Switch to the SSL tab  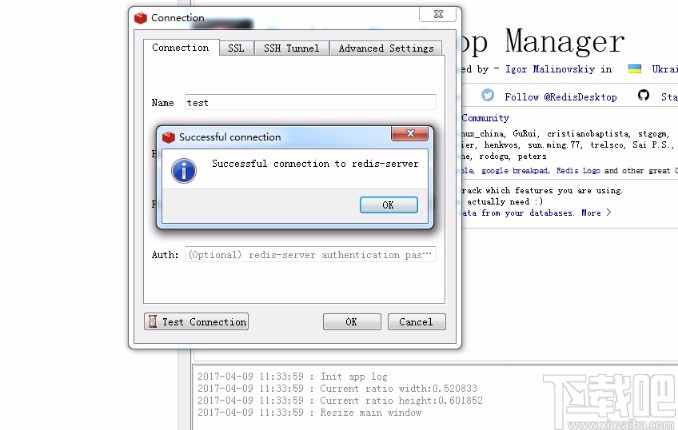[236, 48]
